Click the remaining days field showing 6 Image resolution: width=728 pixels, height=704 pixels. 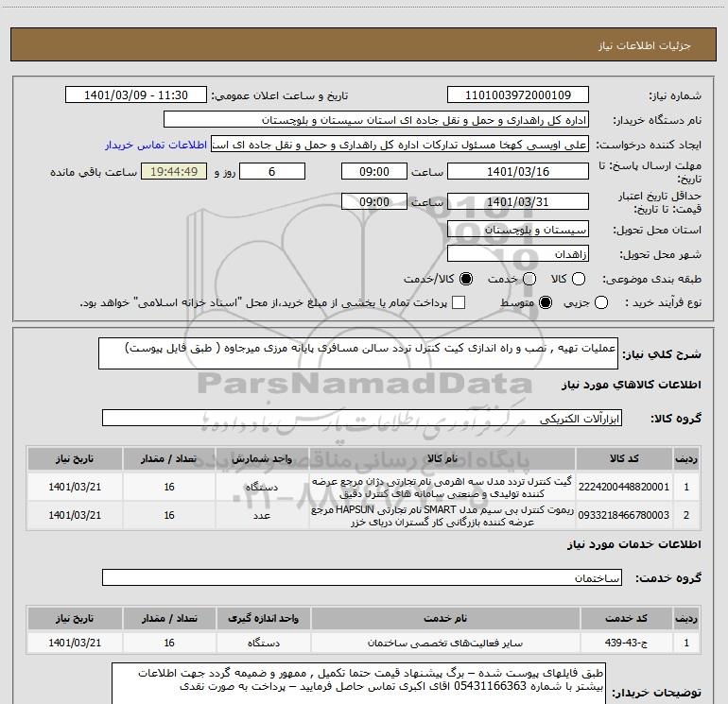pos(272,171)
